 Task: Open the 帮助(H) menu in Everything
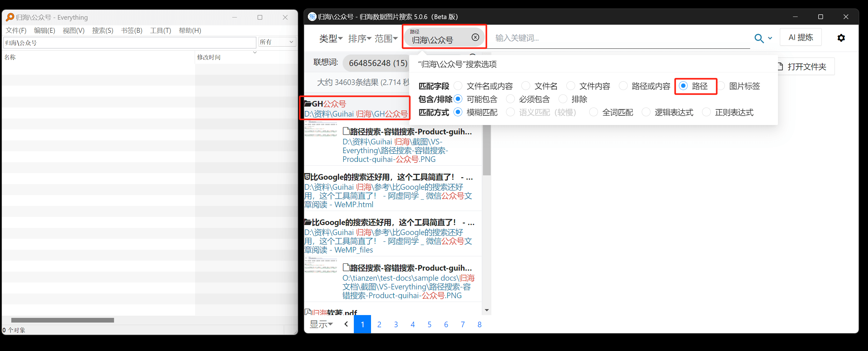(190, 30)
